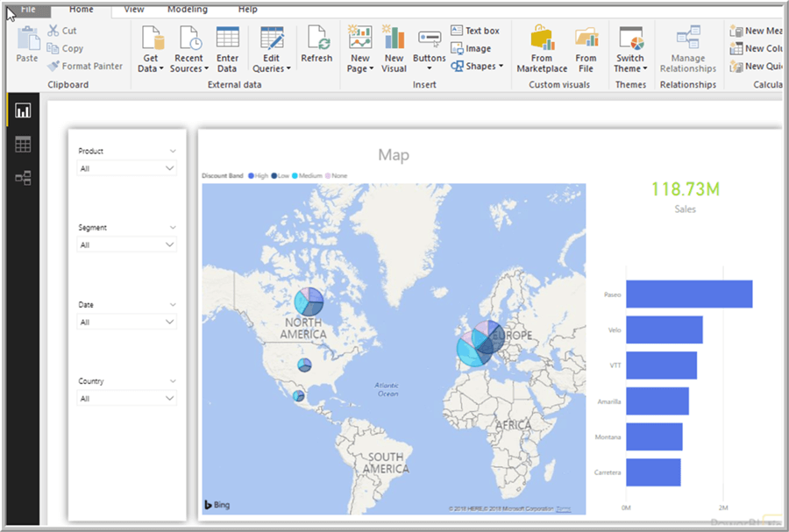789x532 pixels.
Task: Activate the Format Painter tool
Action: tap(85, 66)
